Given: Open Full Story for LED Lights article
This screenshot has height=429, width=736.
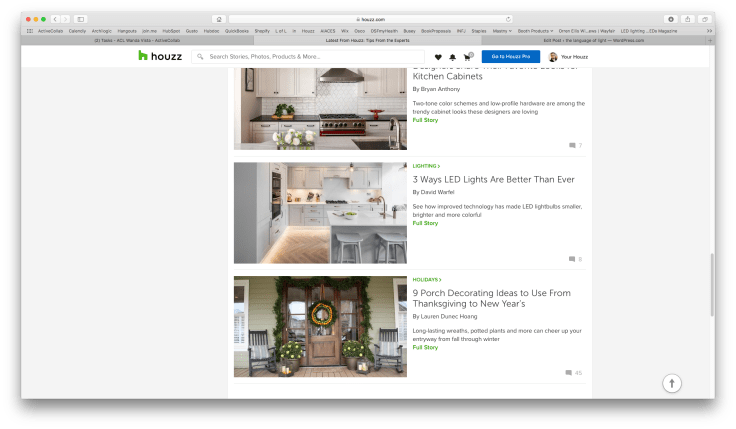Looking at the screenshot, I should 425,223.
